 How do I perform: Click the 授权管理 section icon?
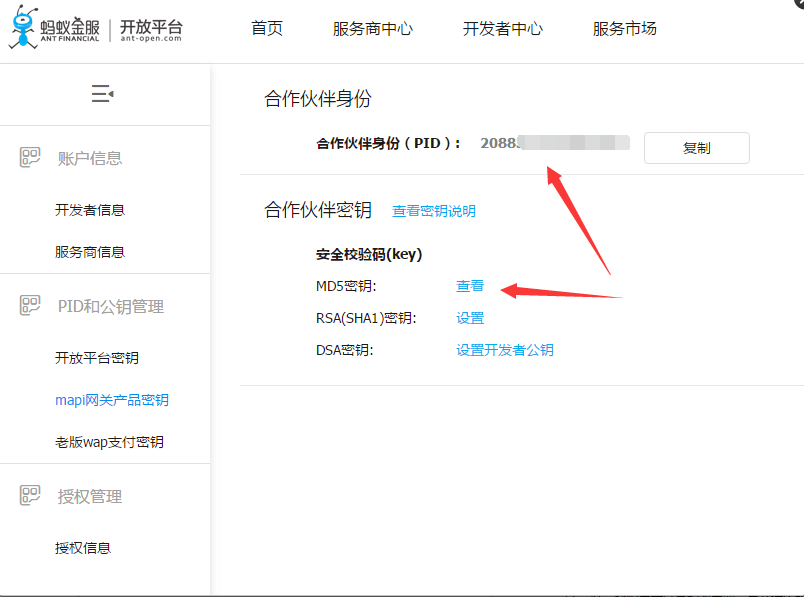30,495
